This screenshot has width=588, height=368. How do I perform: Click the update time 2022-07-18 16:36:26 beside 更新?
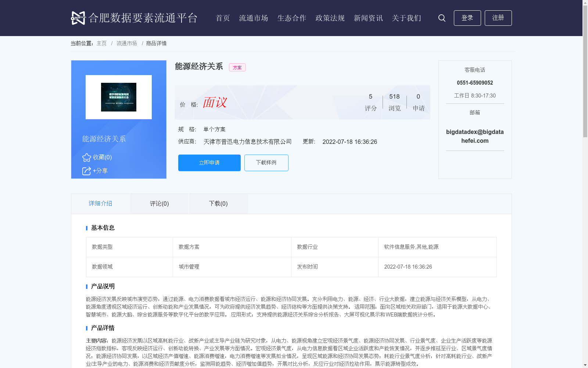[350, 142]
